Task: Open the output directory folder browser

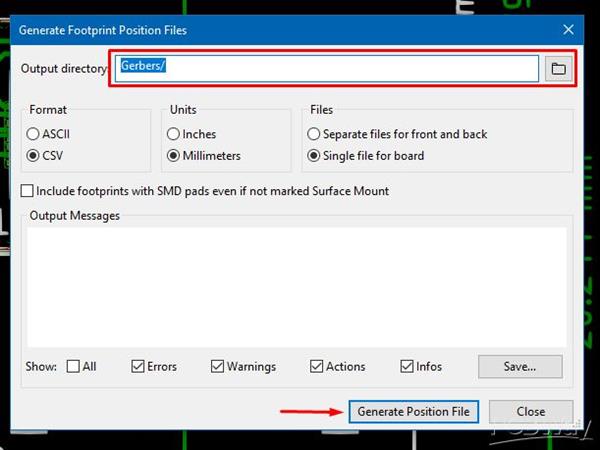Action: 558,68
